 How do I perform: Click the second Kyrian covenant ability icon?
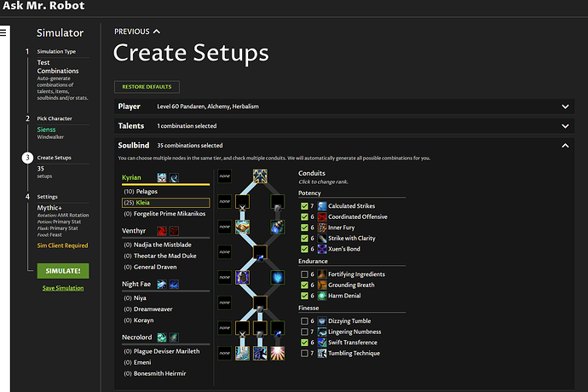[x=174, y=177]
